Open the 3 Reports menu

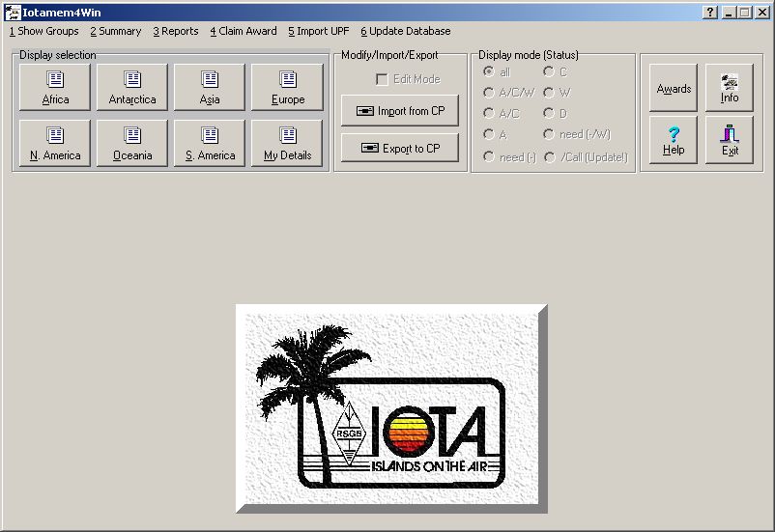click(x=176, y=31)
